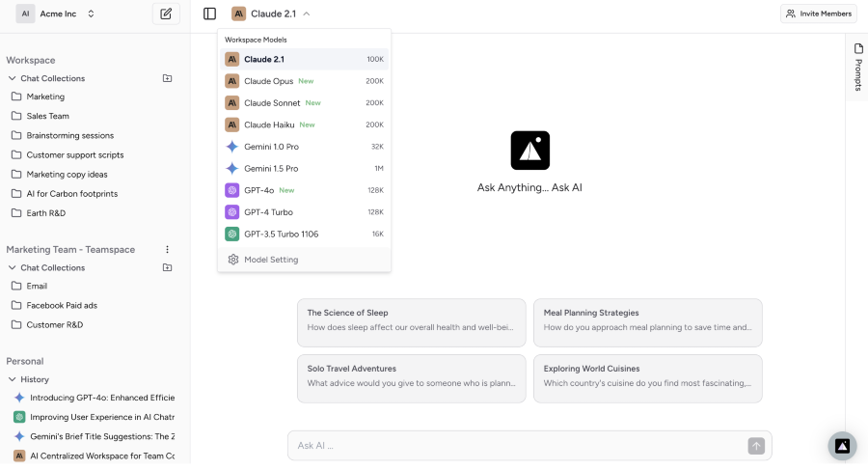The height and width of the screenshot is (470, 868).
Task: Open the Email folder
Action: (x=37, y=286)
